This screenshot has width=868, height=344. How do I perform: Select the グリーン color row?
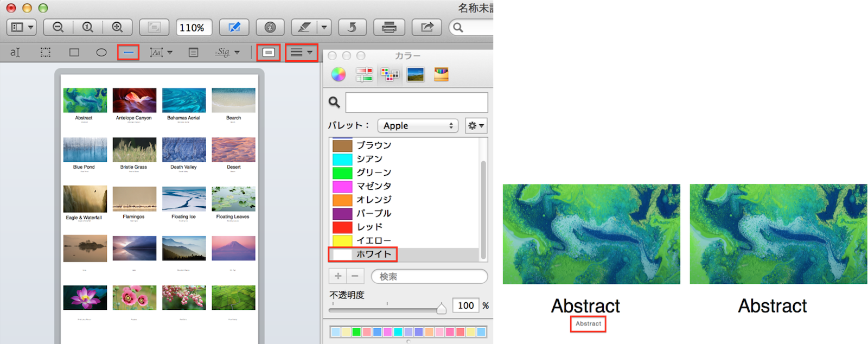coord(404,173)
